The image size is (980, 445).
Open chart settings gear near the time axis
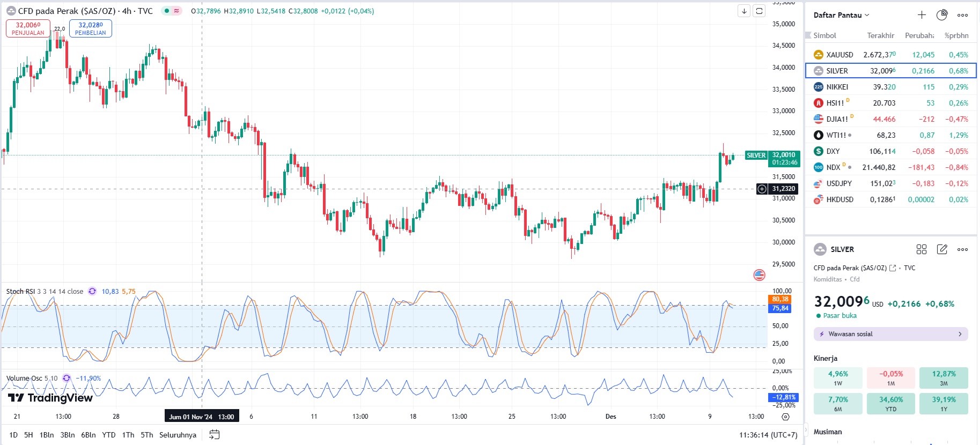click(786, 417)
